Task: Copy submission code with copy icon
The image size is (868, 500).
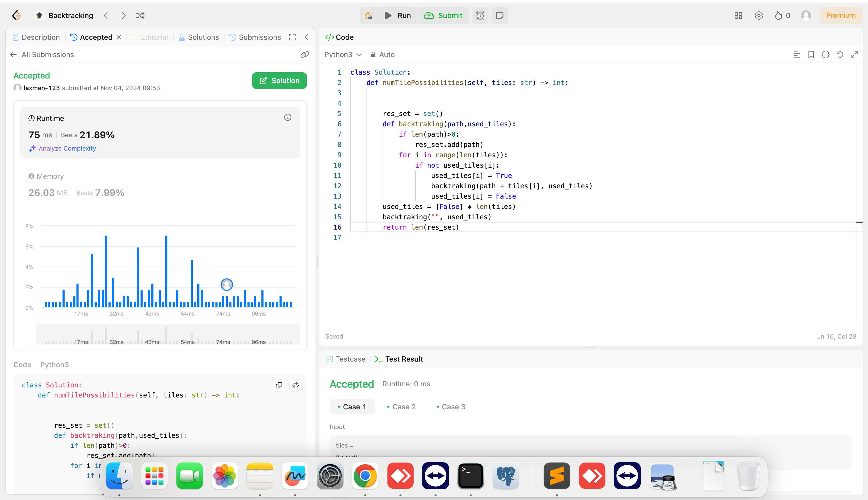Action: (279, 385)
